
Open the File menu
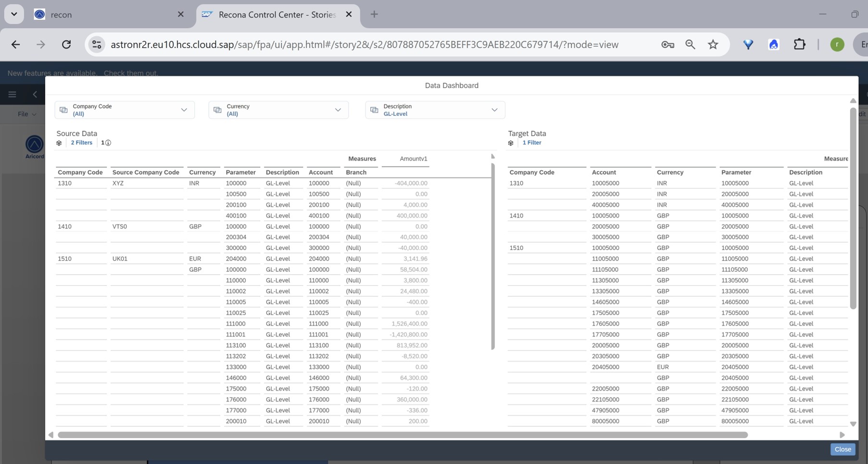coord(27,114)
